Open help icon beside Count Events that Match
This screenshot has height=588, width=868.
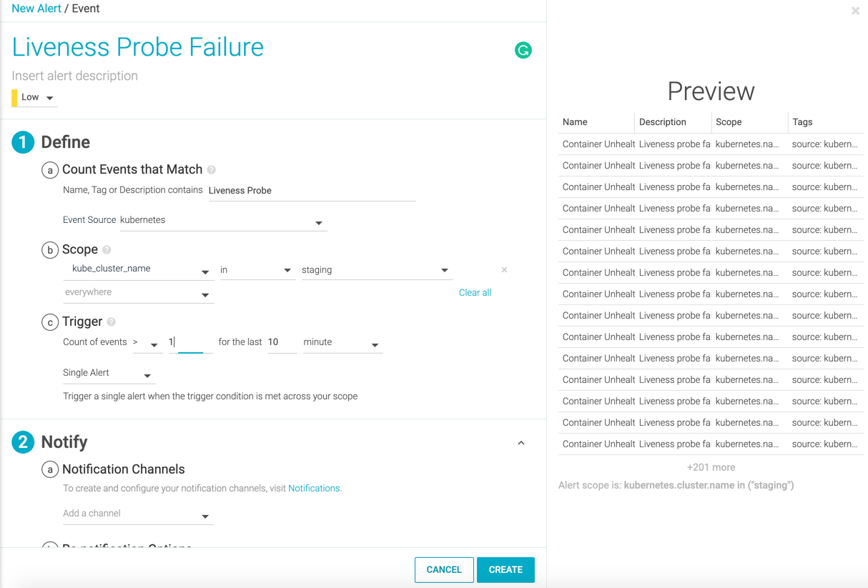(211, 170)
